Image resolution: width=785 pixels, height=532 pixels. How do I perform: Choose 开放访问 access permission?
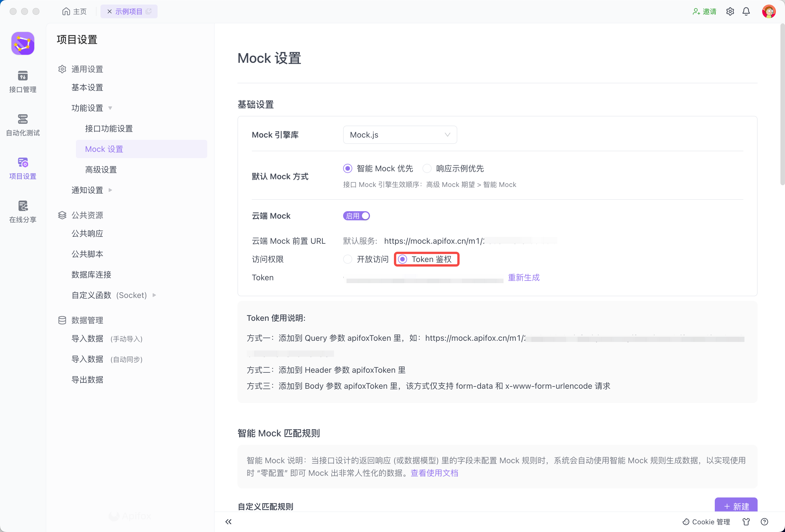[348, 259]
